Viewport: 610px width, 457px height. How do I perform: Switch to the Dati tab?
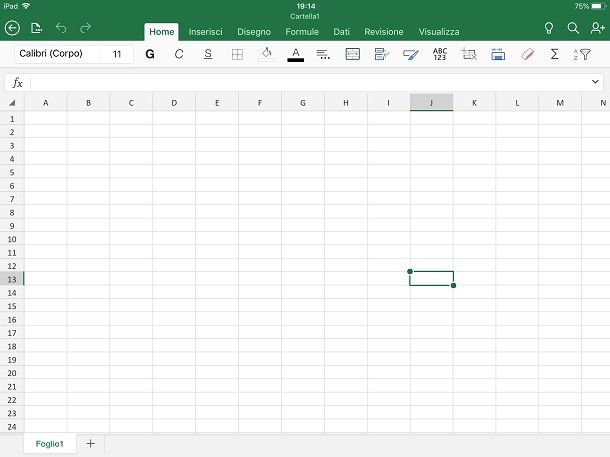(342, 32)
